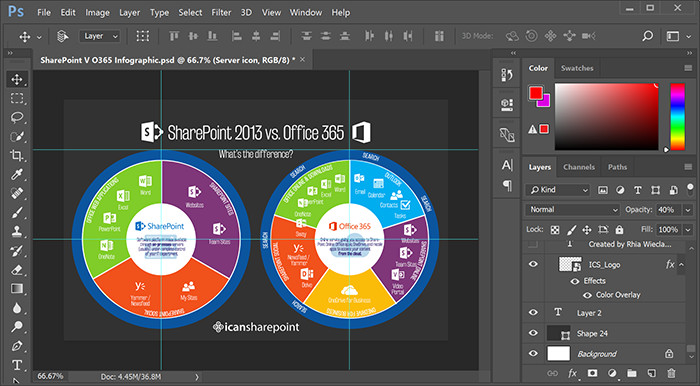Click Create new layer icon
The width and height of the screenshot is (700, 386).
651,373
